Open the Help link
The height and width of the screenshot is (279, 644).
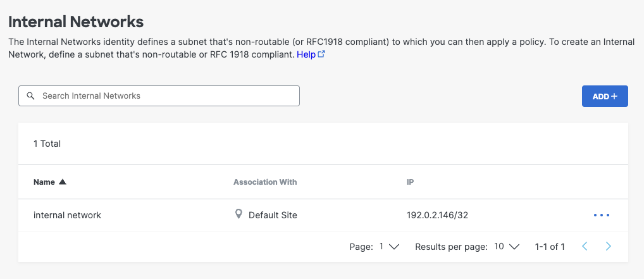point(306,54)
